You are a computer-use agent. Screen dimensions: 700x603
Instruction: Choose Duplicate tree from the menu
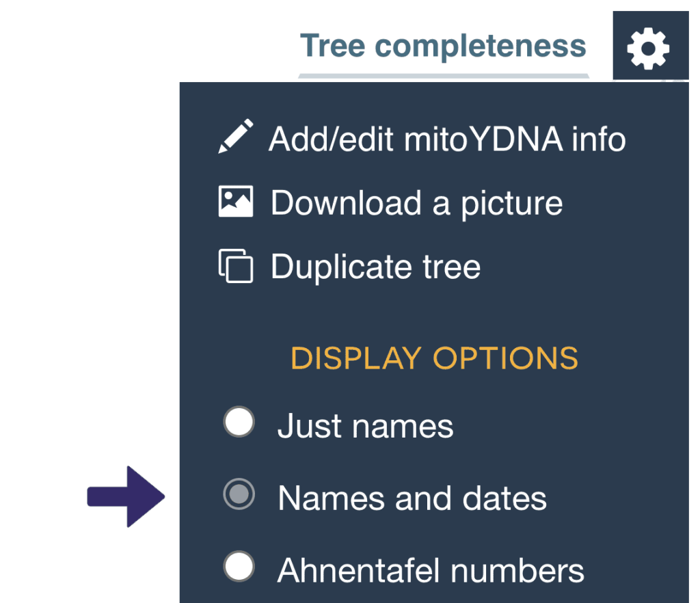tap(375, 266)
